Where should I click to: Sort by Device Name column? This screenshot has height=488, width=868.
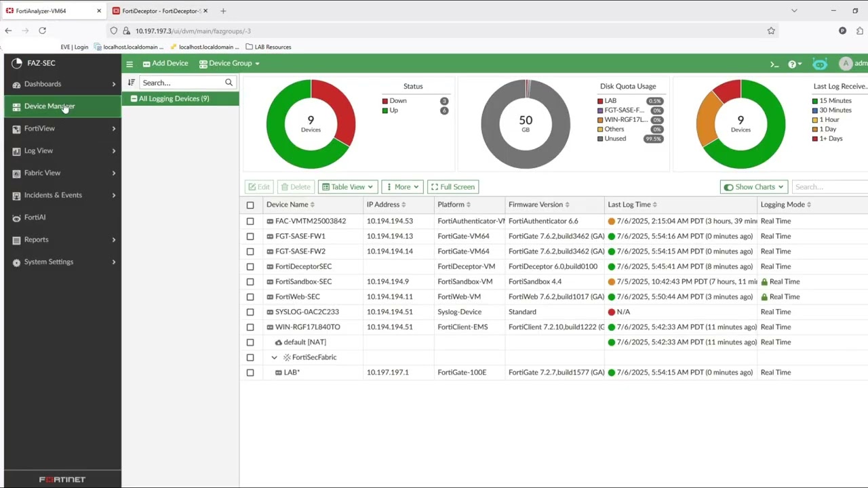pyautogui.click(x=290, y=205)
